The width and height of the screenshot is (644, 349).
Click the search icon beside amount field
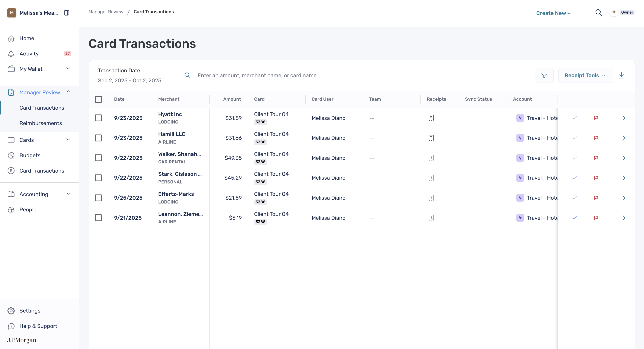click(188, 75)
